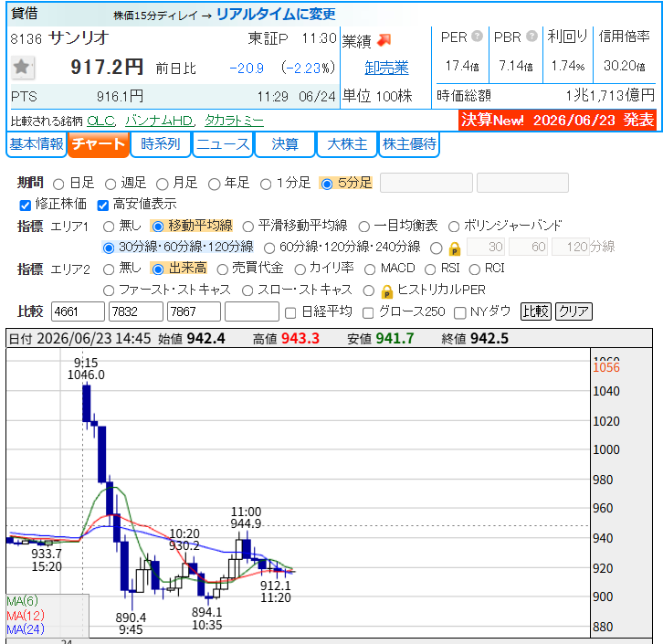Open compared stock タカラトミー link
663x644 pixels.
tap(234, 121)
